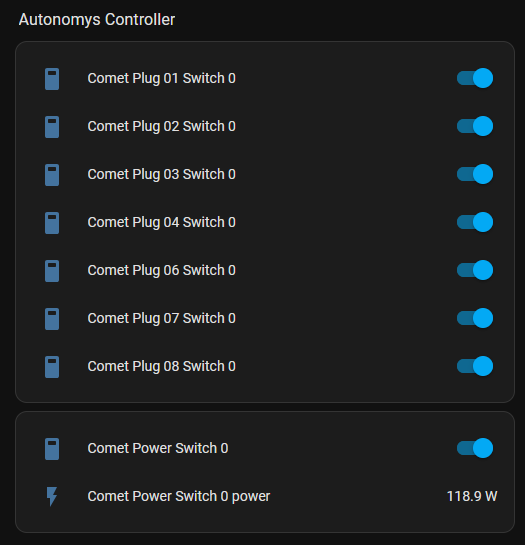Turn off Comet Plug 01 Switch 0
525x545 pixels.
[475, 78]
